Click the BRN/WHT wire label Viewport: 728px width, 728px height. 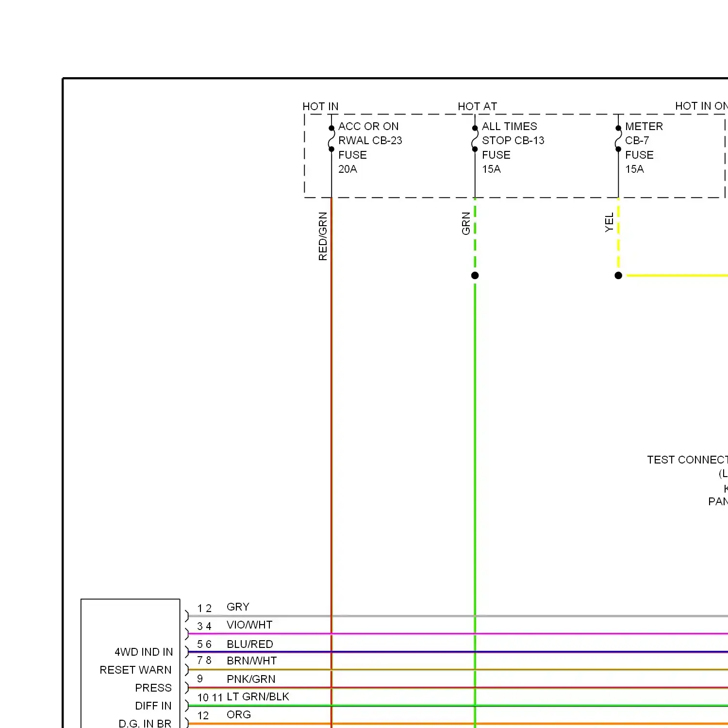[x=251, y=661]
